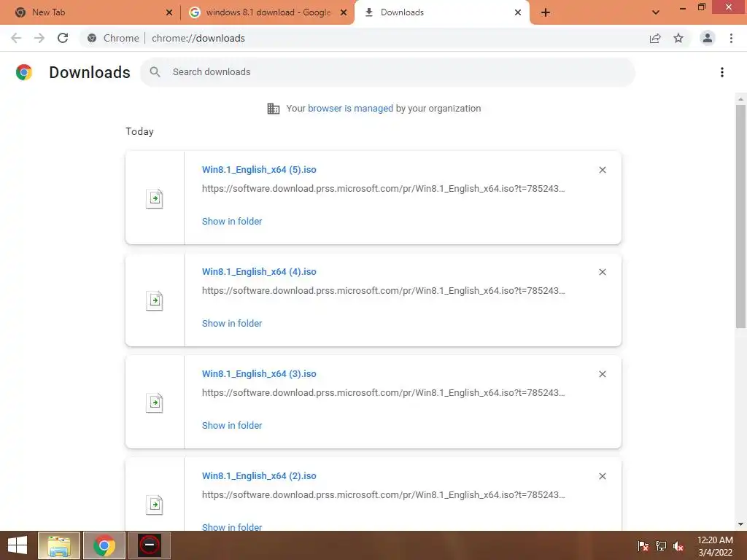The image size is (747, 560).
Task: Click the file icon for Win8.1_English_x64 (3).iso
Action: tap(155, 402)
